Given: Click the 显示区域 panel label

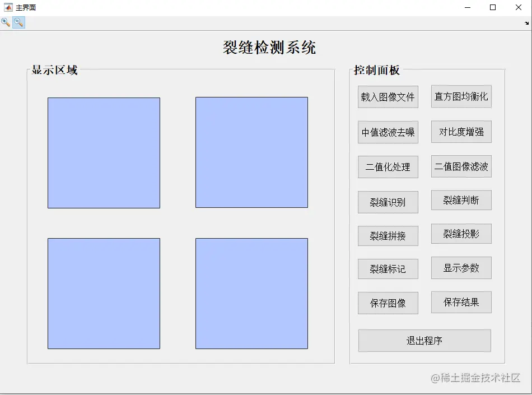Looking at the screenshot, I should tap(55, 70).
